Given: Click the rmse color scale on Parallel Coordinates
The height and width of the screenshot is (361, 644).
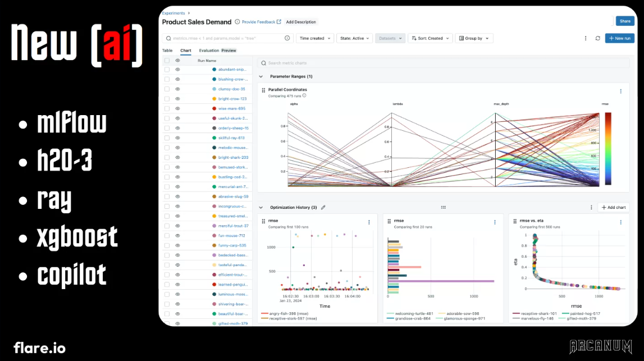Looking at the screenshot, I should point(608,149).
